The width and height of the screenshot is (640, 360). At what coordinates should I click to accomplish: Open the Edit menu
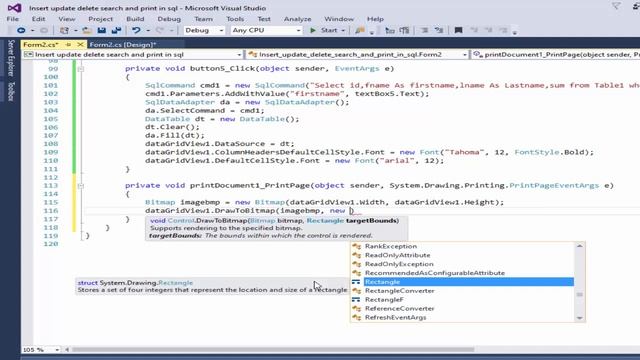(x=38, y=19)
